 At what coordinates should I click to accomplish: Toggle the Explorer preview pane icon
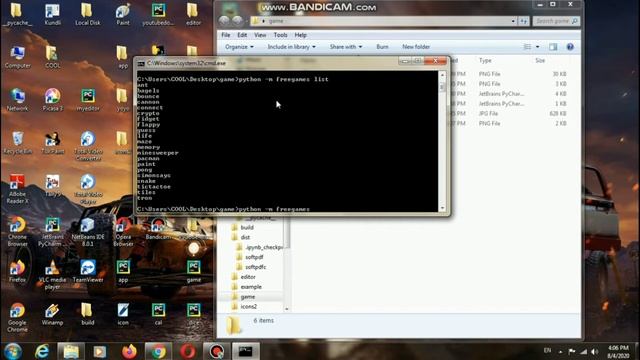tap(553, 47)
